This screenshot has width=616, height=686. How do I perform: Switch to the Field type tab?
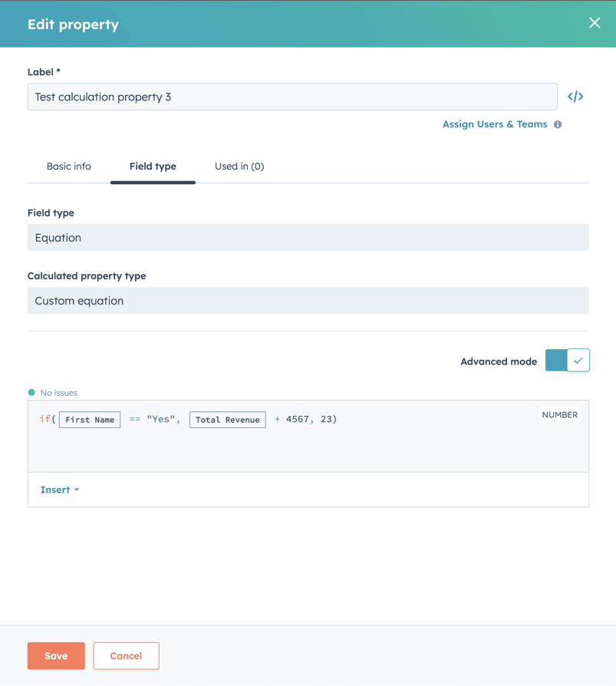[152, 166]
